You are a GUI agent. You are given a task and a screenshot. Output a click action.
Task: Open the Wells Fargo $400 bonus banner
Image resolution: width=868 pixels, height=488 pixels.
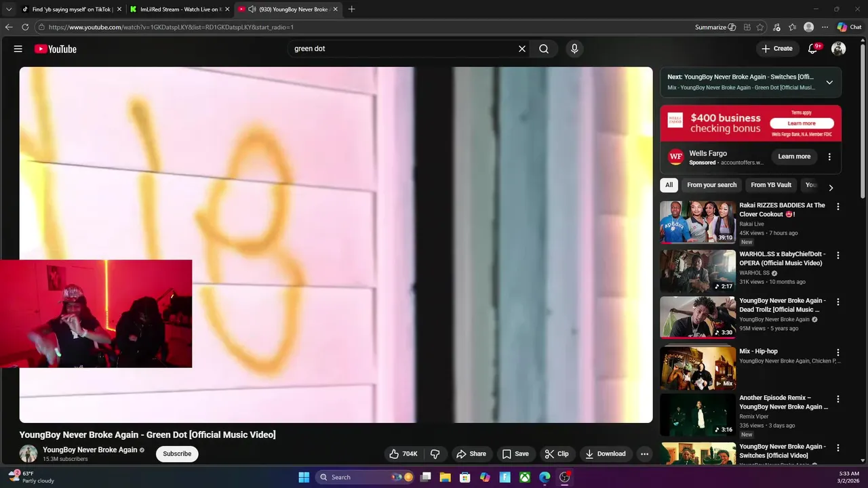tap(751, 123)
